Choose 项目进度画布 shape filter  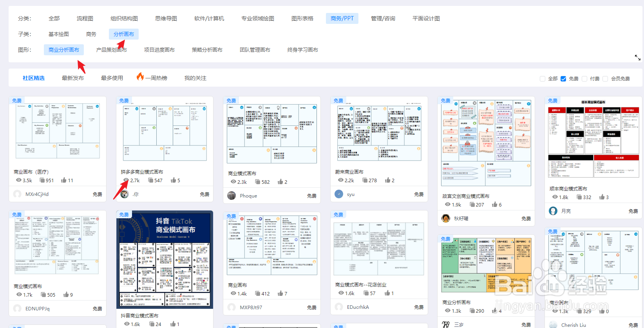(159, 50)
